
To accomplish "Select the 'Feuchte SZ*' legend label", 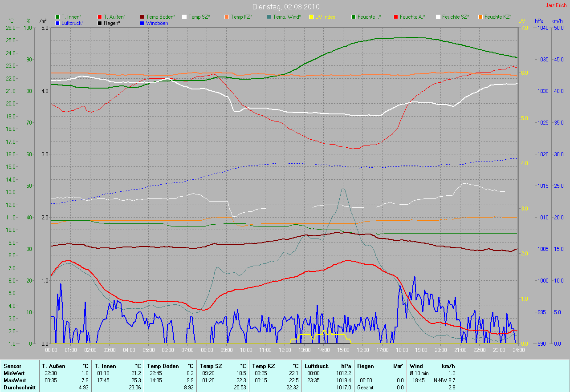I will point(455,17).
